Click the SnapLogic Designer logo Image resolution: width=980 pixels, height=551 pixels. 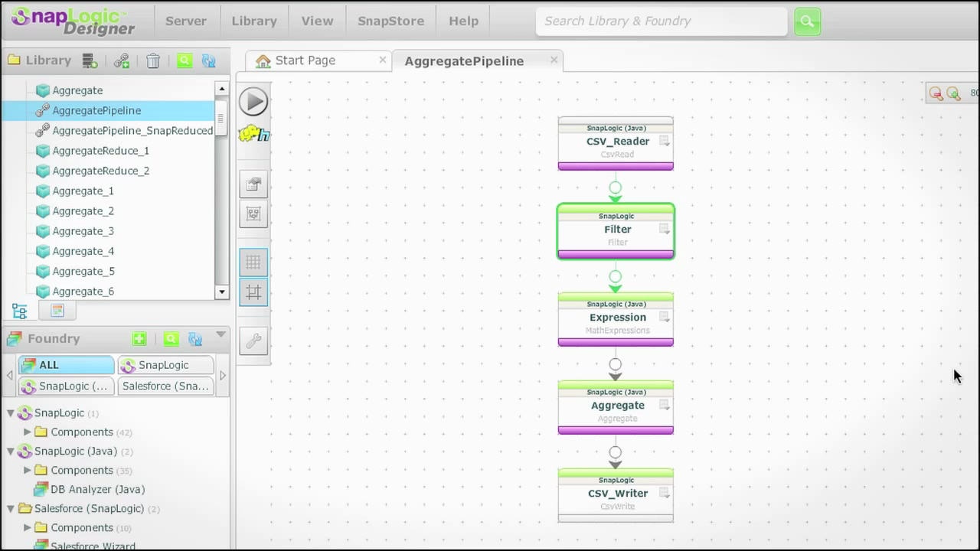(x=73, y=21)
